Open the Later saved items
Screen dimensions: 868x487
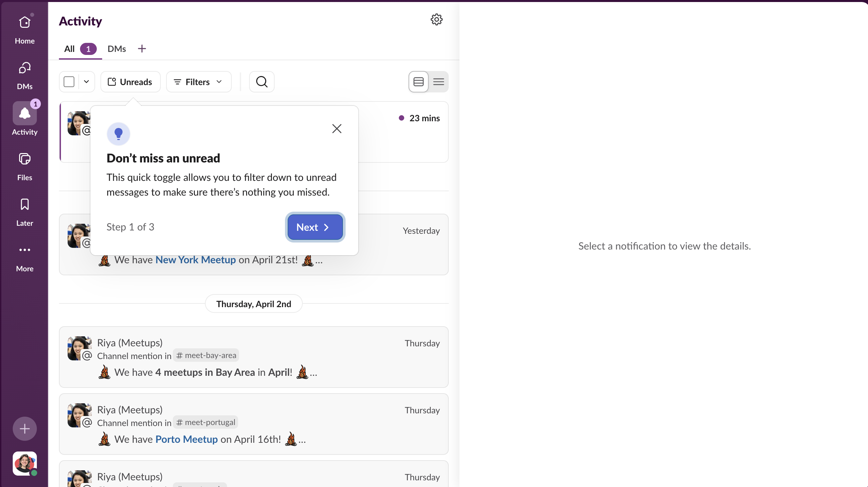point(24,210)
